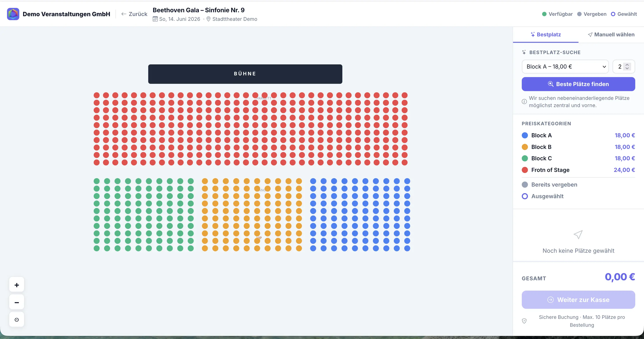Click the location pin beside Stadttheater Demo
This screenshot has width=644, height=339.
click(208, 19)
